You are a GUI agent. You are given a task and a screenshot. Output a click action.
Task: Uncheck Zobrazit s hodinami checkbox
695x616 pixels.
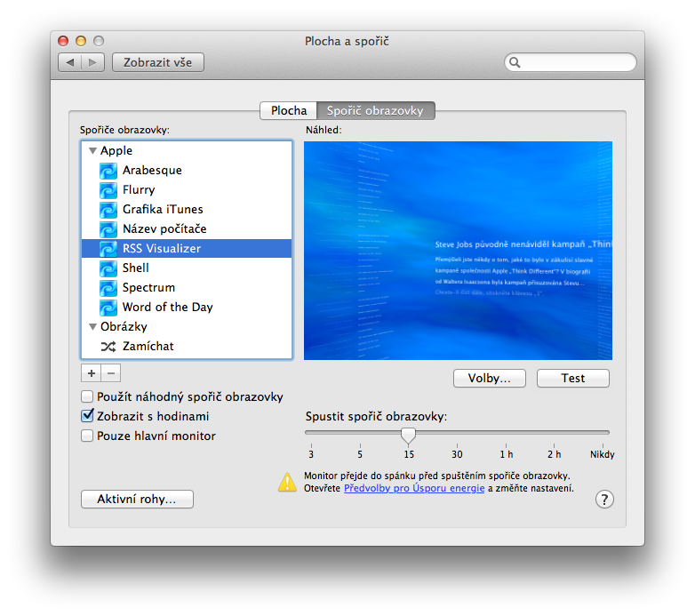point(87,416)
